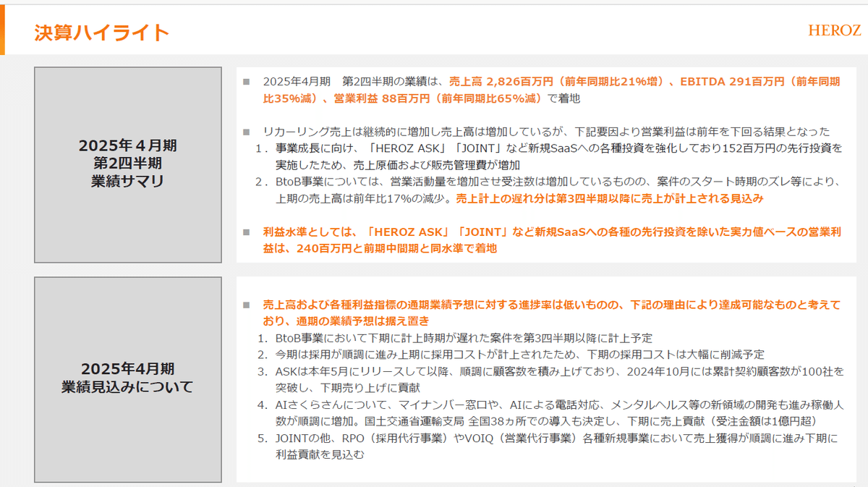Viewport: 868px width, 487px height.
Task: Click the text 売上高 2,826百万円（前年同期比21%増）
Action: coord(556,82)
